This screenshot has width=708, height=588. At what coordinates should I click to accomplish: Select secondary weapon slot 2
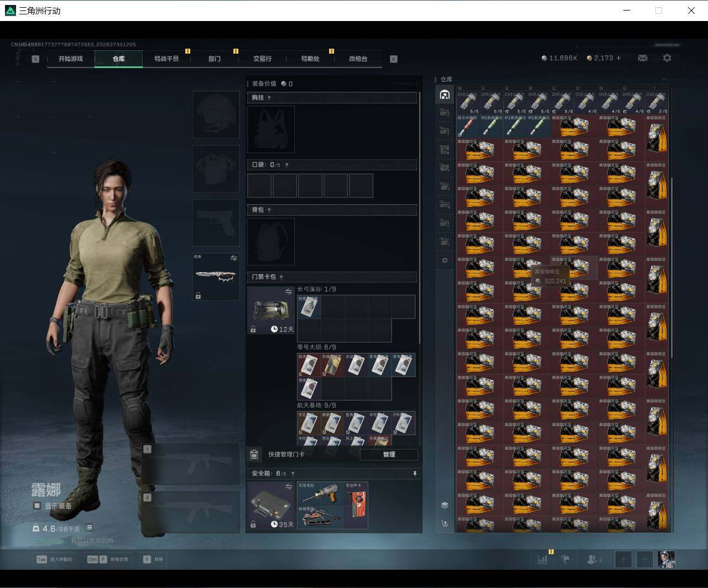pos(191,513)
